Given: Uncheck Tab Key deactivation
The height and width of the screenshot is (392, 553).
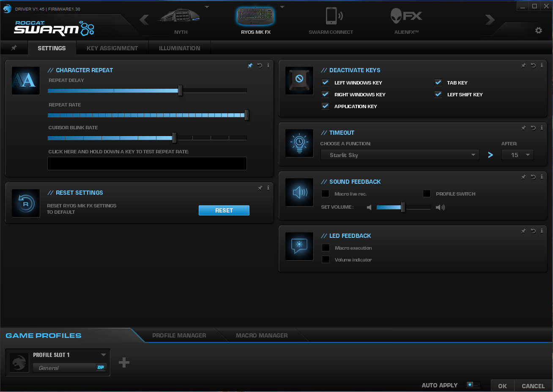Looking at the screenshot, I should 438,82.
